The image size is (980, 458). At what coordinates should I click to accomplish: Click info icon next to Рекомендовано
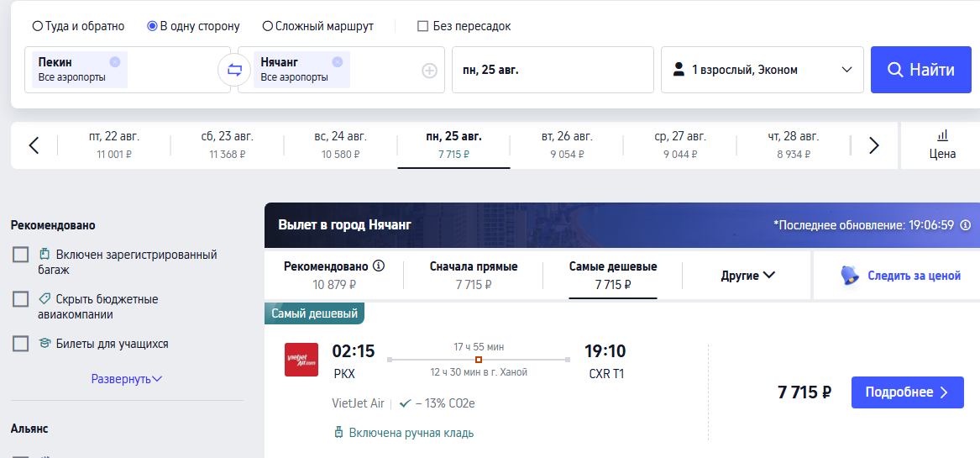(x=378, y=266)
